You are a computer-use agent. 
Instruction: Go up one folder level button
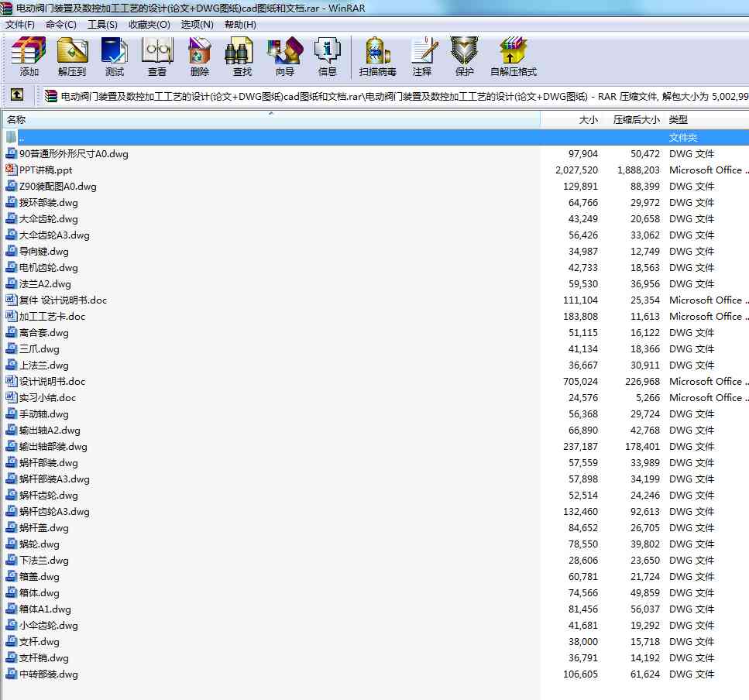click(x=17, y=96)
